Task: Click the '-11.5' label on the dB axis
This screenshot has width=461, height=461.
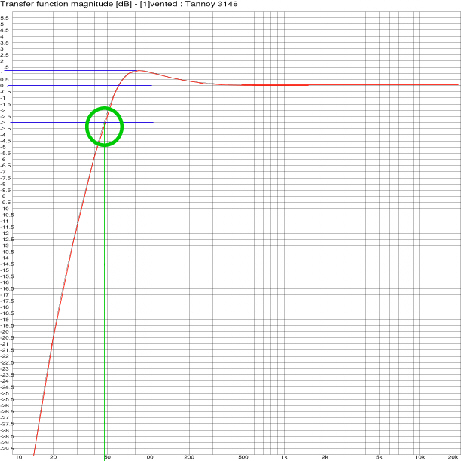Action: 8,227
